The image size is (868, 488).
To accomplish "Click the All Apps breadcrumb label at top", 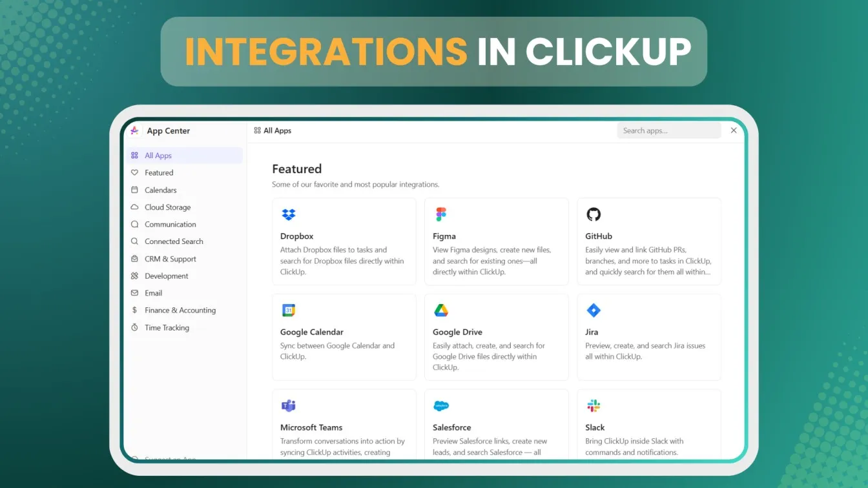I will tap(278, 130).
